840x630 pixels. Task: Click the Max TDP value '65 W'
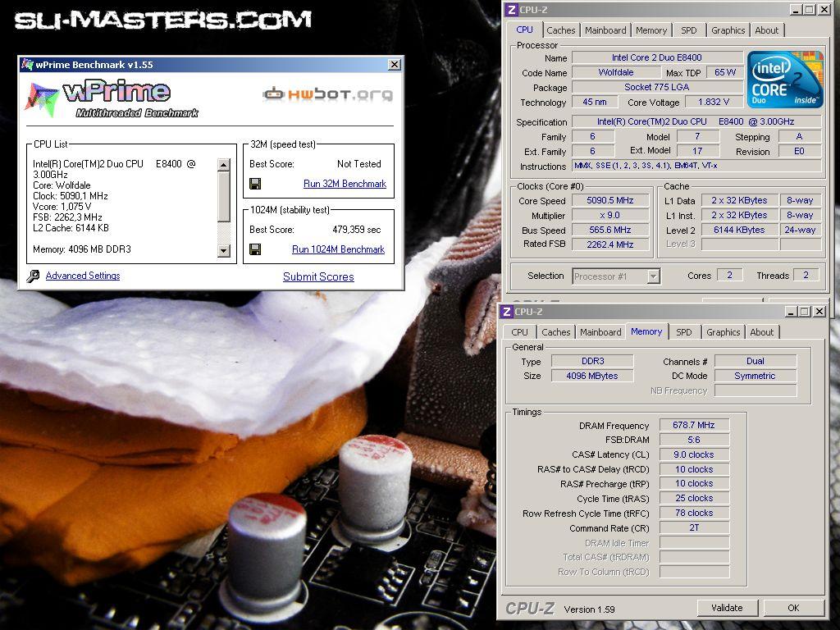pyautogui.click(x=725, y=72)
